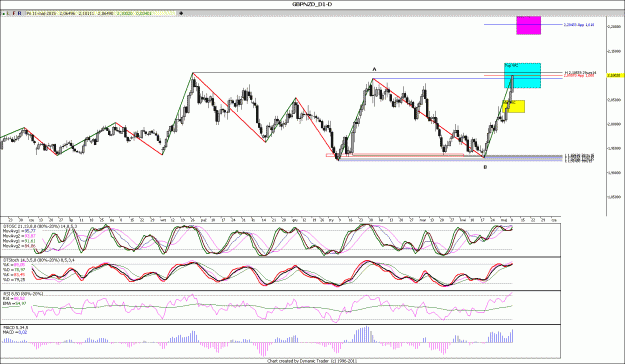Select the cyan projection zone box
This screenshot has width=625, height=364.
click(523, 75)
